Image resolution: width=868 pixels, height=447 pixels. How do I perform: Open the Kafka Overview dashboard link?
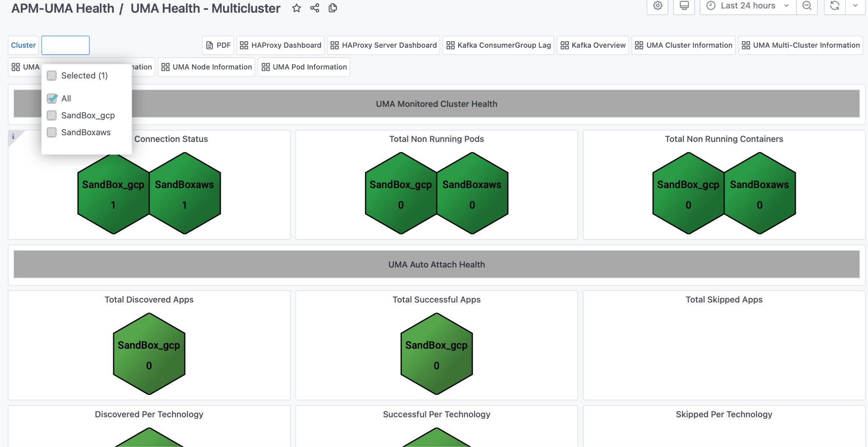tap(593, 45)
